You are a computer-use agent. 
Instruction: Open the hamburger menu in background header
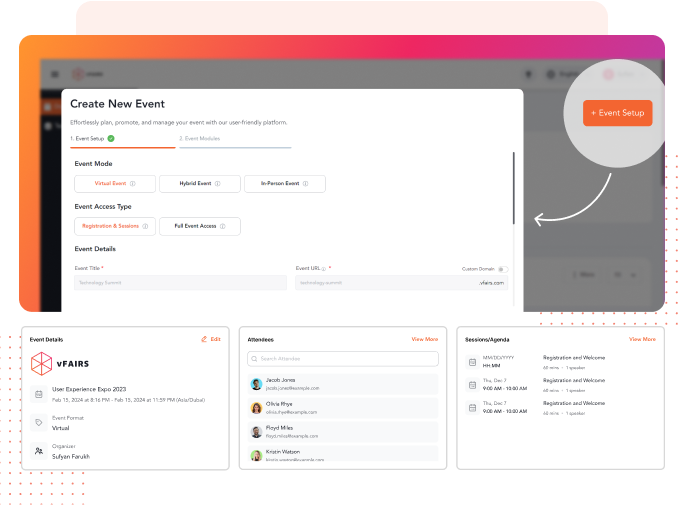(55, 74)
